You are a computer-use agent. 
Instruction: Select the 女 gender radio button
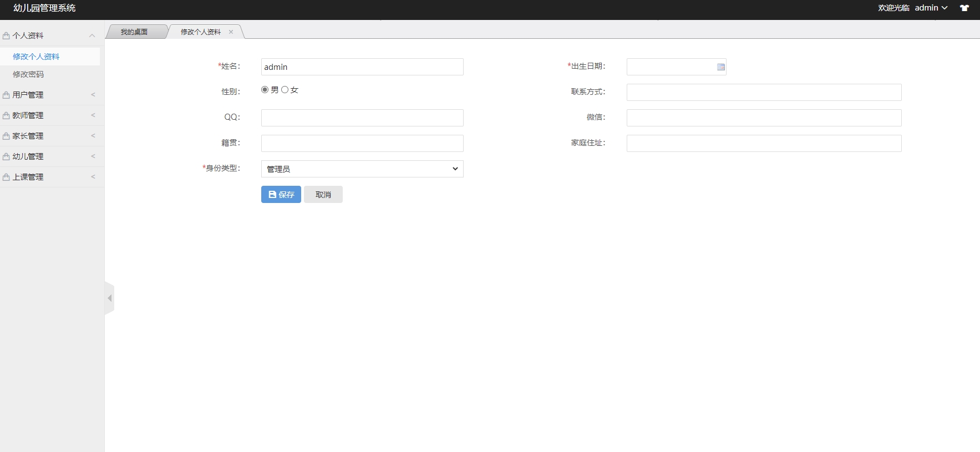click(285, 90)
